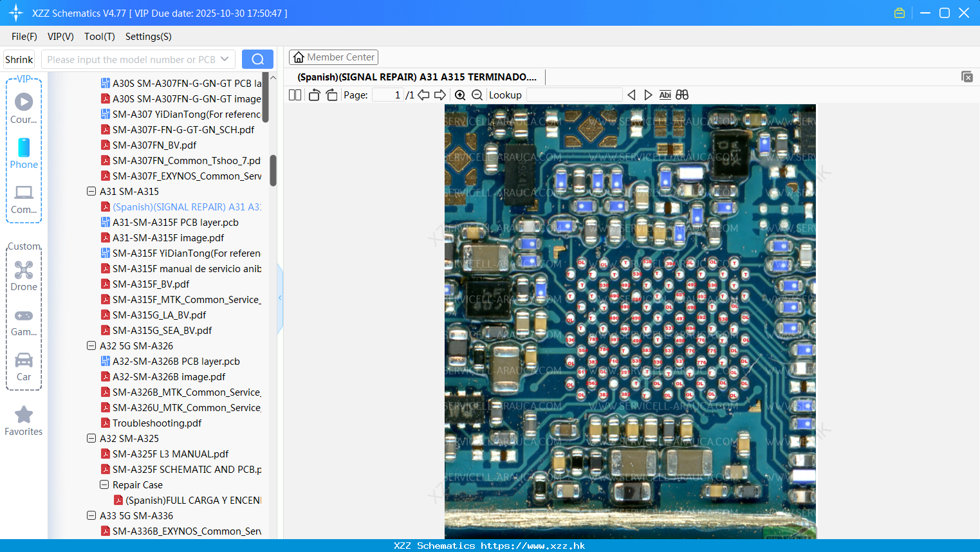Zoom out with minus magnifier
Image resolution: width=980 pixels, height=552 pixels.
coord(477,95)
